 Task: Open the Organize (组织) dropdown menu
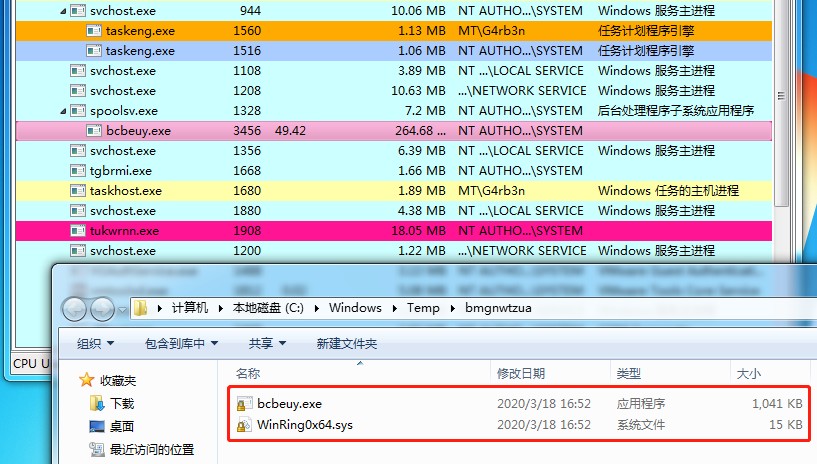point(95,343)
